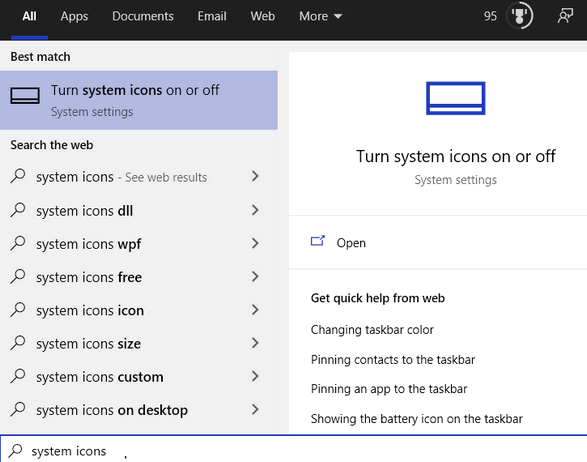This screenshot has height=462, width=587.
Task: Open Showing the battery icon help link
Action: point(417,419)
